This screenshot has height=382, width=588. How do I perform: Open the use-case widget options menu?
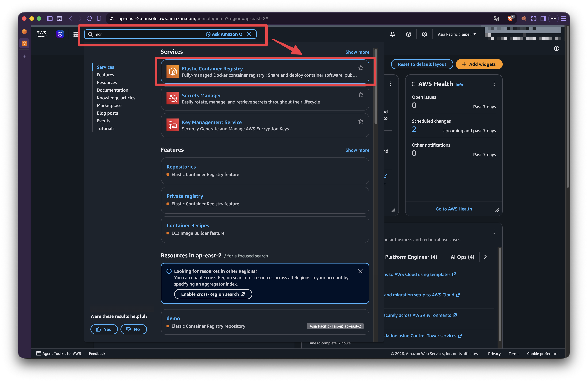494,232
